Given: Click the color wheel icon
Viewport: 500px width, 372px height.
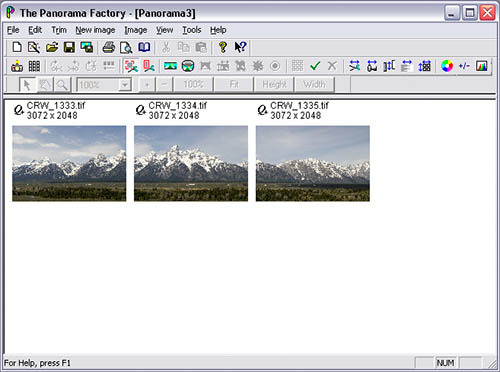Looking at the screenshot, I should (x=447, y=66).
